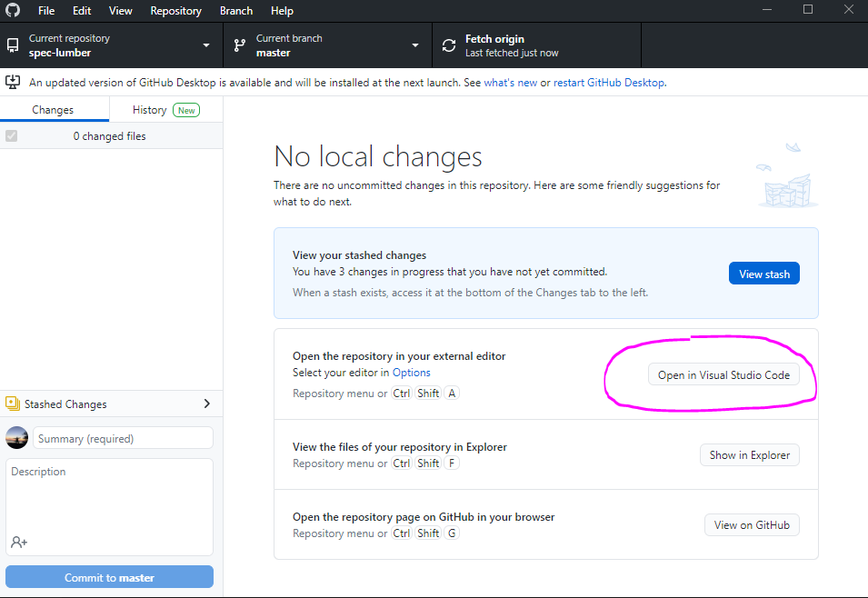
Task: Click the Stashed Changes stack icon
Action: 12,404
